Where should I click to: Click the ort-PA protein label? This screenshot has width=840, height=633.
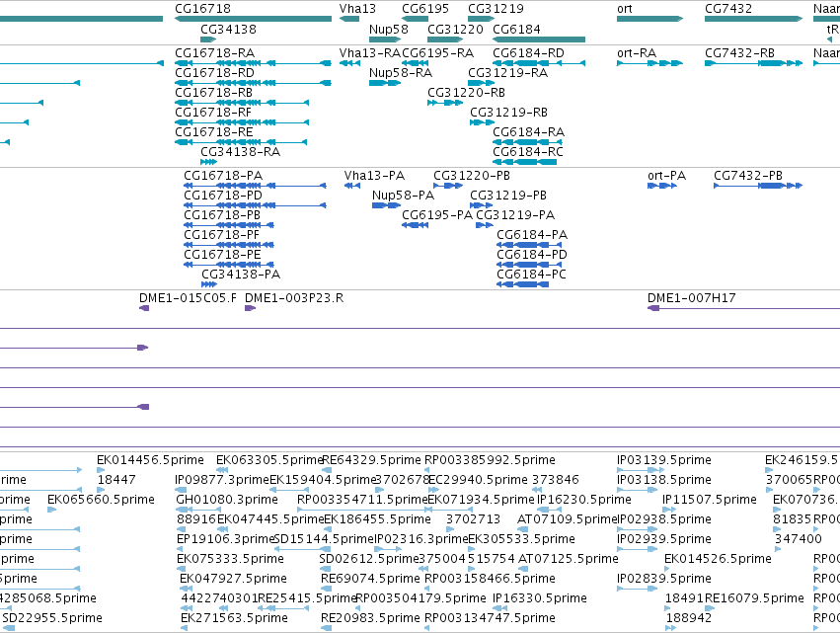coord(667,176)
